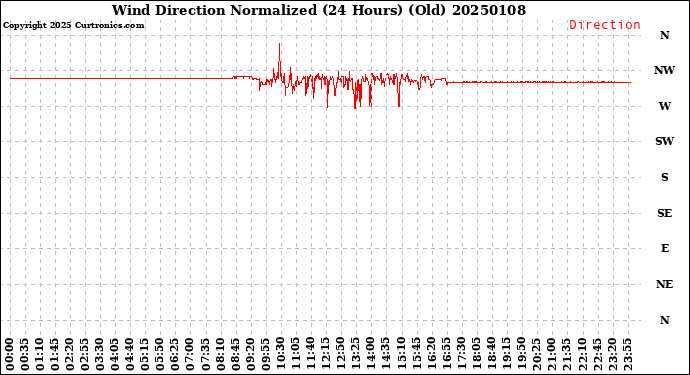The image size is (690, 375).
Task: Select the 'E' direction axis label
Action: [x=664, y=248]
